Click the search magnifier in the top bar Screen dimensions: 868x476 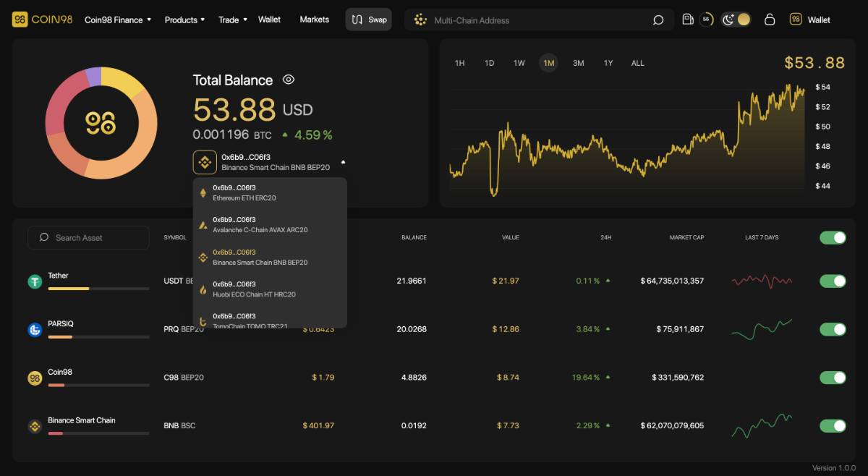coord(658,20)
